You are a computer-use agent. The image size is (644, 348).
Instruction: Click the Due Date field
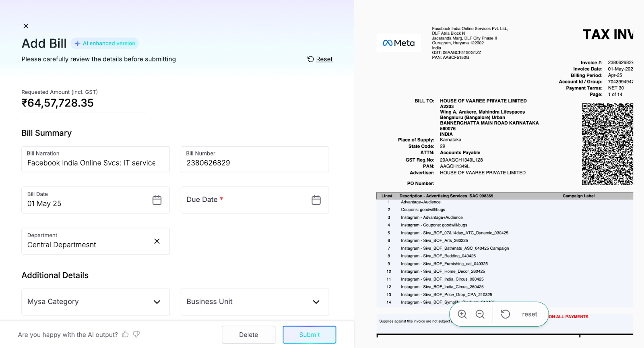pyautogui.click(x=255, y=200)
